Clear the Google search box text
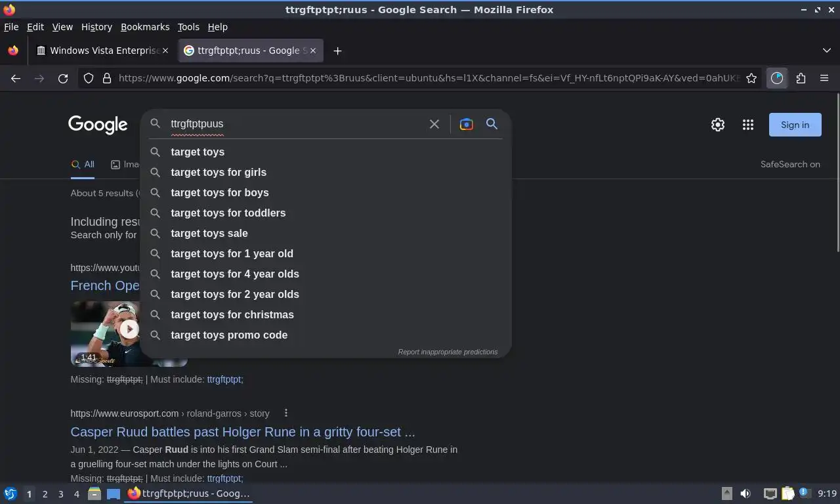The image size is (840, 504). [x=434, y=124]
